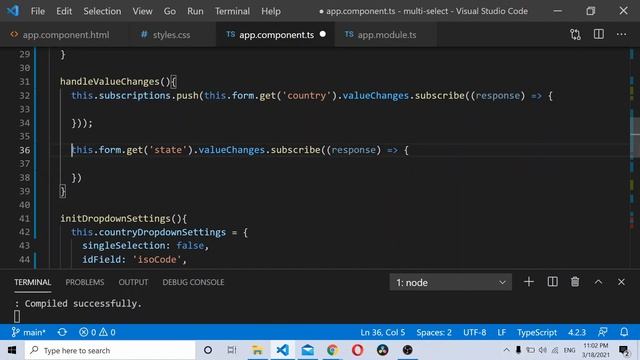This screenshot has width=640, height=360.
Task: Open Windows Action Center notifications
Action: pos(624,351)
